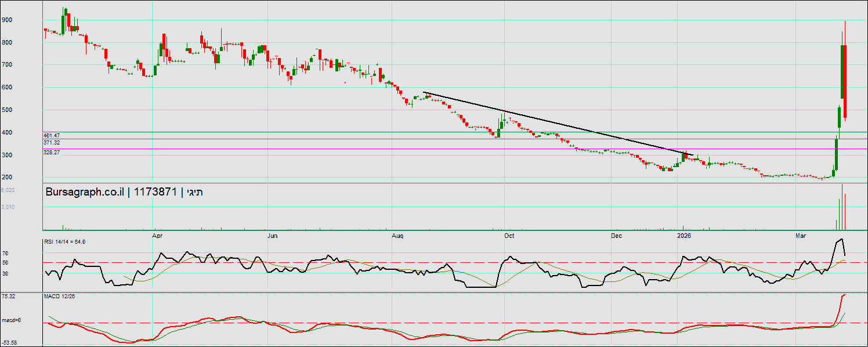This screenshot has height=347, width=868.
Task: Click the MACD 12/26 indicator label
Action: point(59,297)
